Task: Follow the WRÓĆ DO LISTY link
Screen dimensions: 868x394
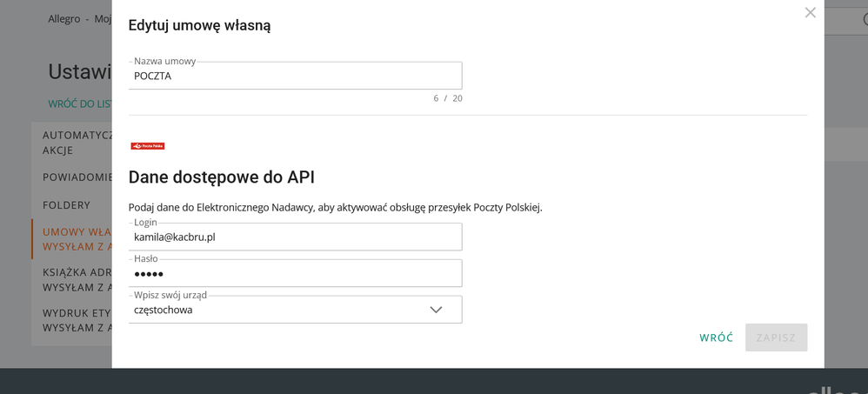Action: pyautogui.click(x=79, y=104)
